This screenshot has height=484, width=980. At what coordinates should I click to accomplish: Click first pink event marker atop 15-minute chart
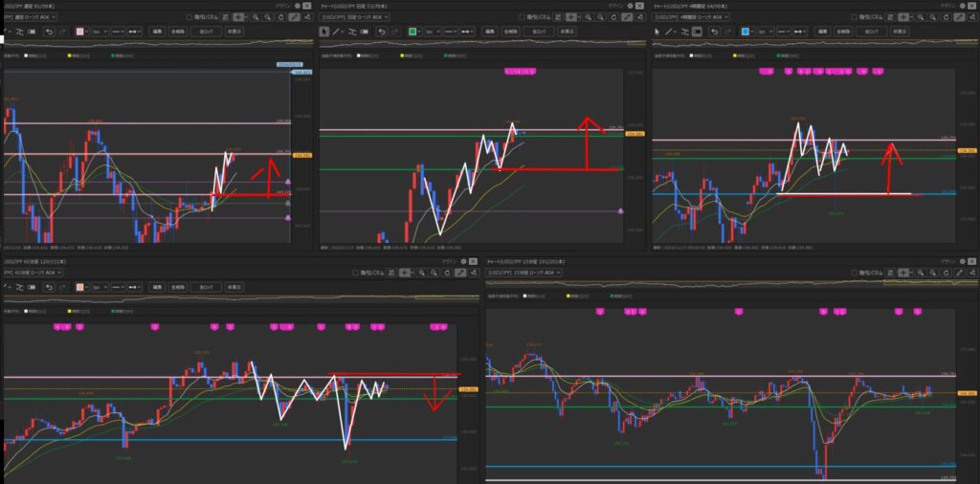[x=600, y=312]
